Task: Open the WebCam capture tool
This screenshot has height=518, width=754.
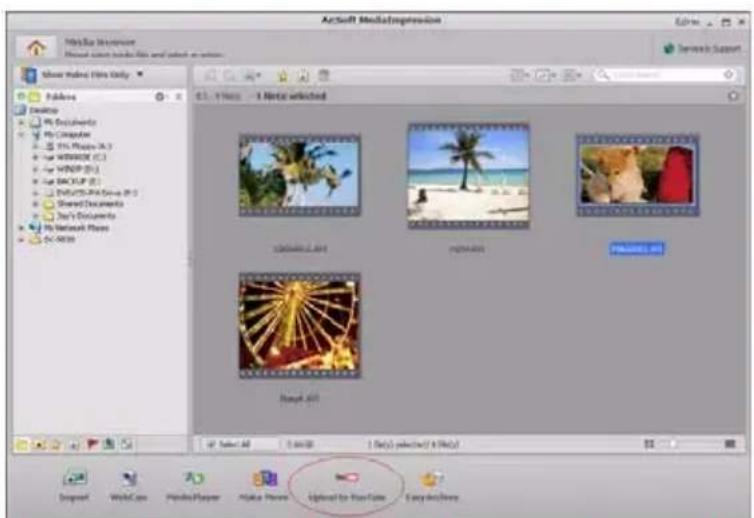Action: (129, 486)
